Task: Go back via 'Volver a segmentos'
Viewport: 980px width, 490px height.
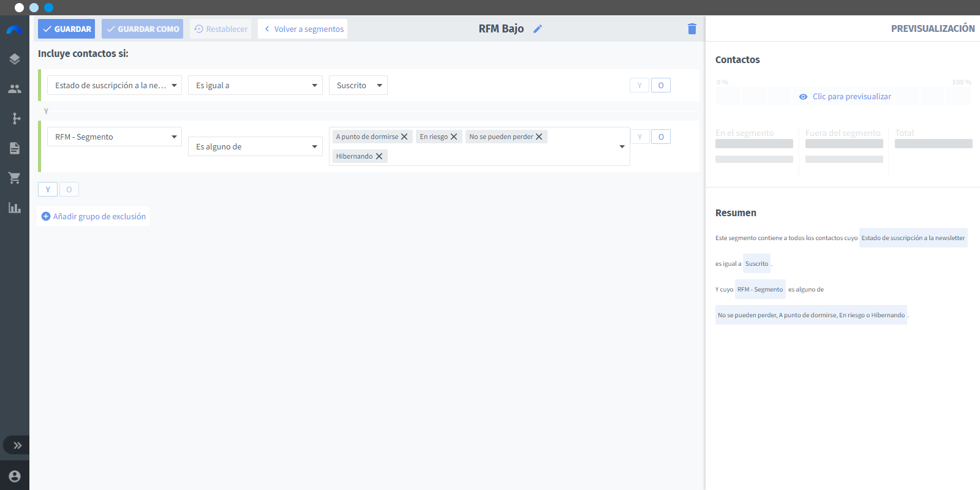Action: [303, 29]
